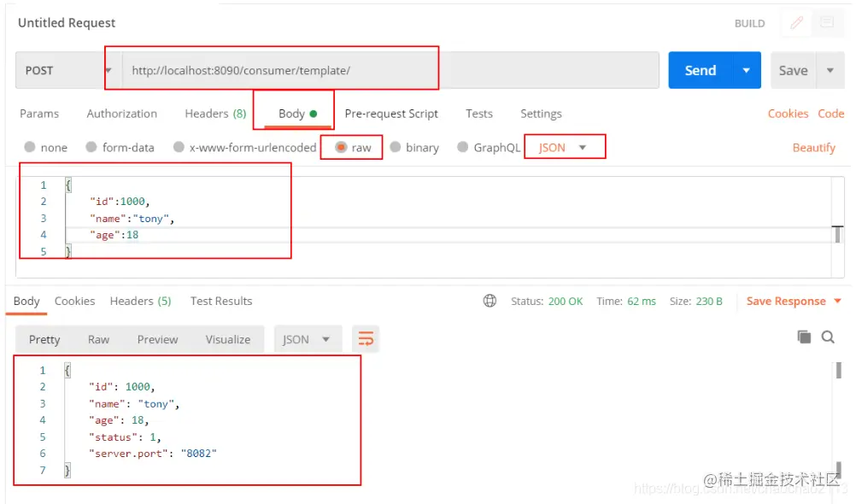Choose x-www-form-urlencoded body type
The width and height of the screenshot is (856, 504).
click(179, 147)
